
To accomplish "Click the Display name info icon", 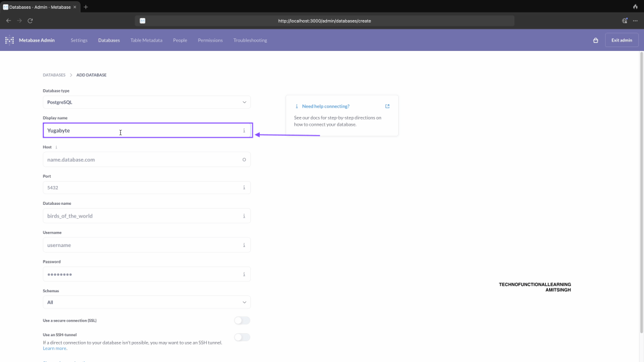I will pos(244,131).
